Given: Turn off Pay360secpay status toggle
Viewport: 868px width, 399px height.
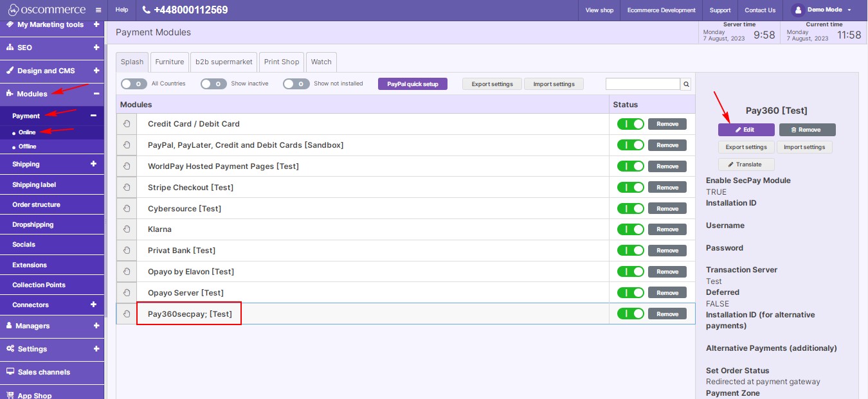Looking at the screenshot, I should [630, 314].
